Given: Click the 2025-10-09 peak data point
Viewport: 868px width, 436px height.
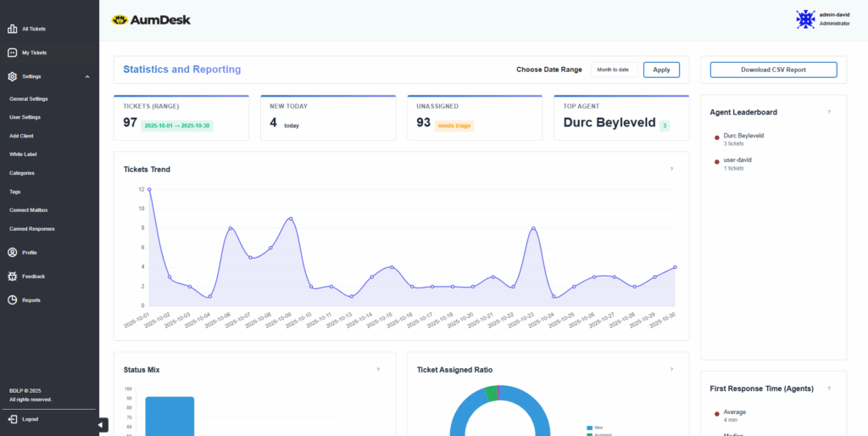Looking at the screenshot, I should (291, 218).
